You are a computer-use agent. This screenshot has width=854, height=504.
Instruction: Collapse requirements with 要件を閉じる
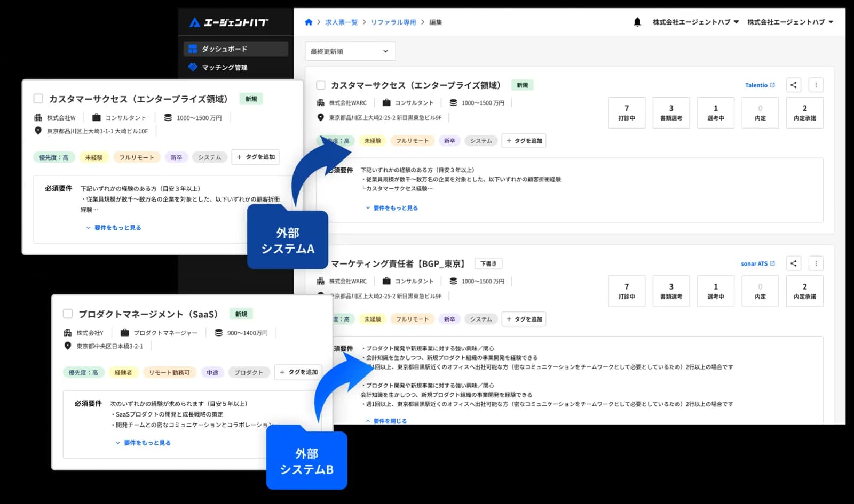pos(386,421)
